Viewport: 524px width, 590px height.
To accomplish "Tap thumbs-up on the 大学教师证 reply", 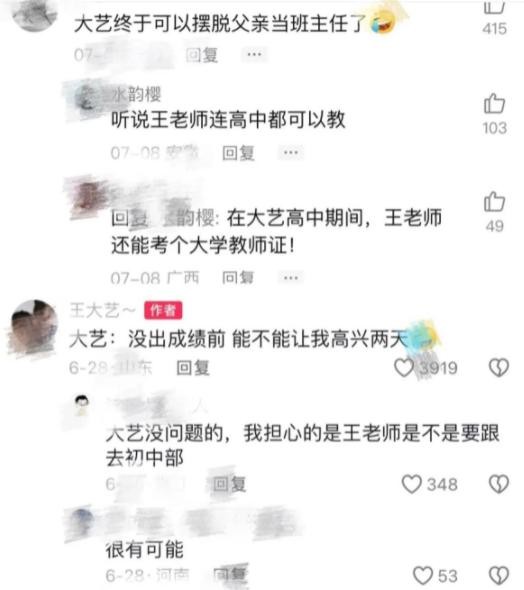I will 494,201.
